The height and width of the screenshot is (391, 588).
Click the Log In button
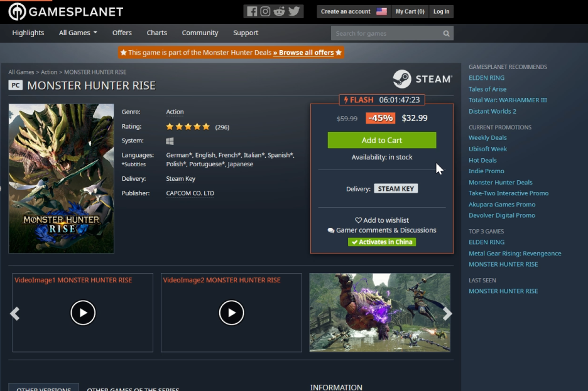point(442,11)
